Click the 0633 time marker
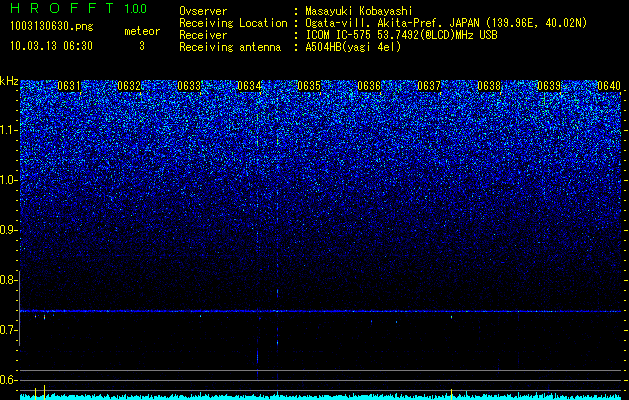Viewport: 629px width, 400px height. point(189,86)
